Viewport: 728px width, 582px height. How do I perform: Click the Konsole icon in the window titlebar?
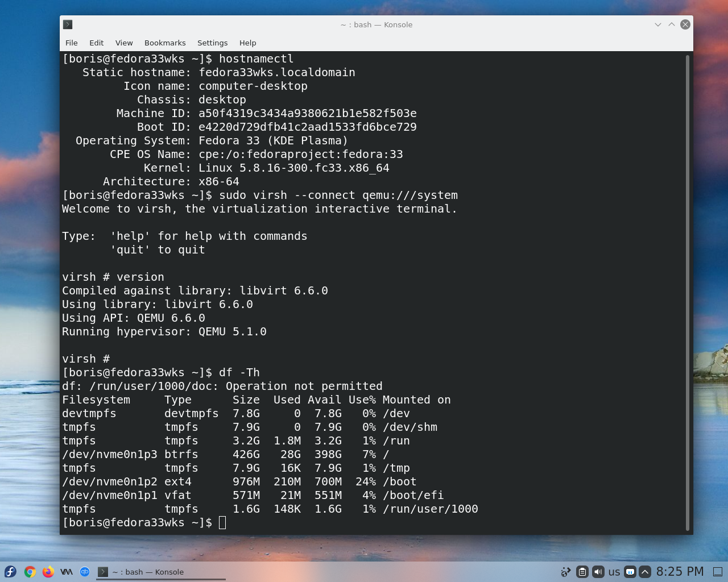[67, 24]
